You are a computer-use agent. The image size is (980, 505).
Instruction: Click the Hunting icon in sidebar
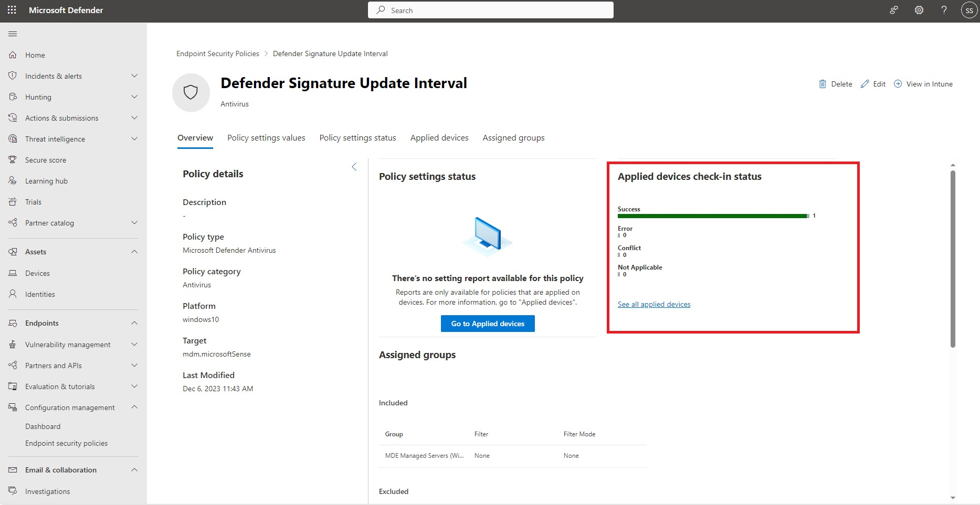tap(13, 96)
